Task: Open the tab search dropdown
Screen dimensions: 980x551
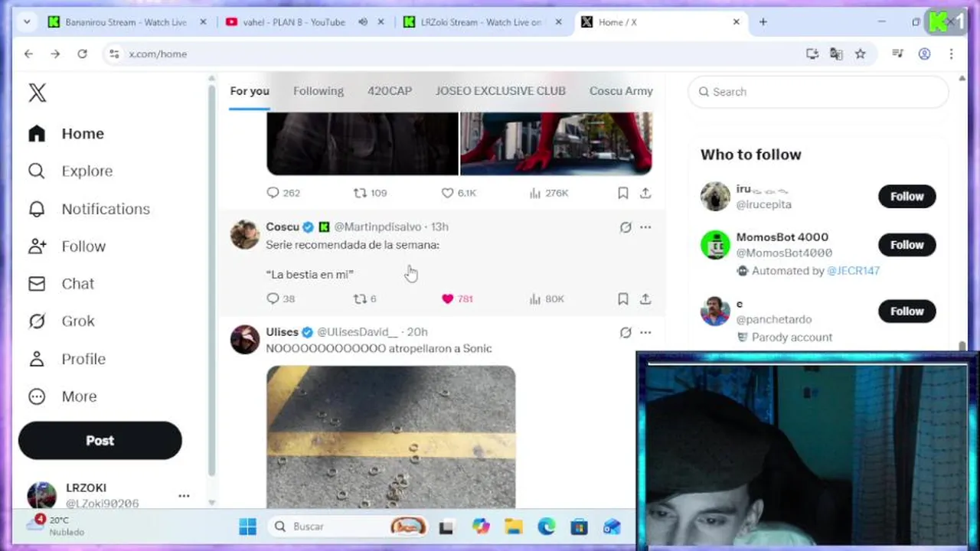Action: click(x=27, y=22)
